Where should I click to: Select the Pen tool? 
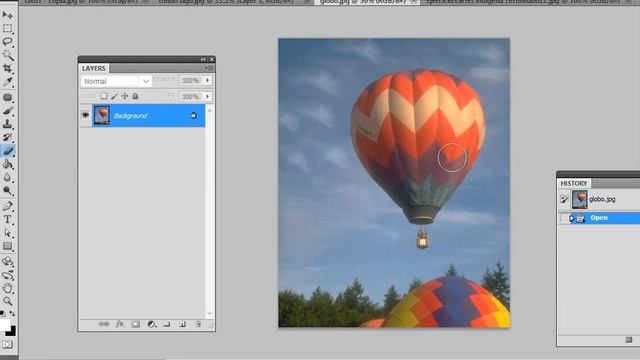tap(7, 206)
